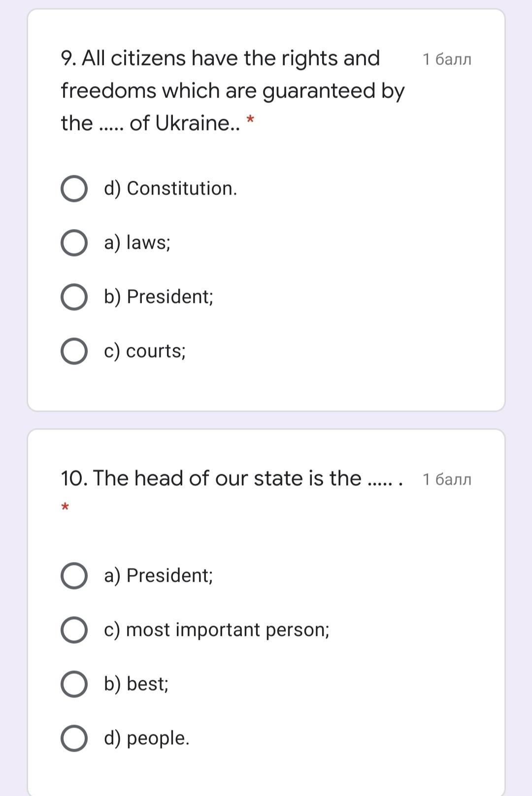This screenshot has width=532, height=796.
Task: Pick radio button for 'c) courts;'
Action: (74, 351)
